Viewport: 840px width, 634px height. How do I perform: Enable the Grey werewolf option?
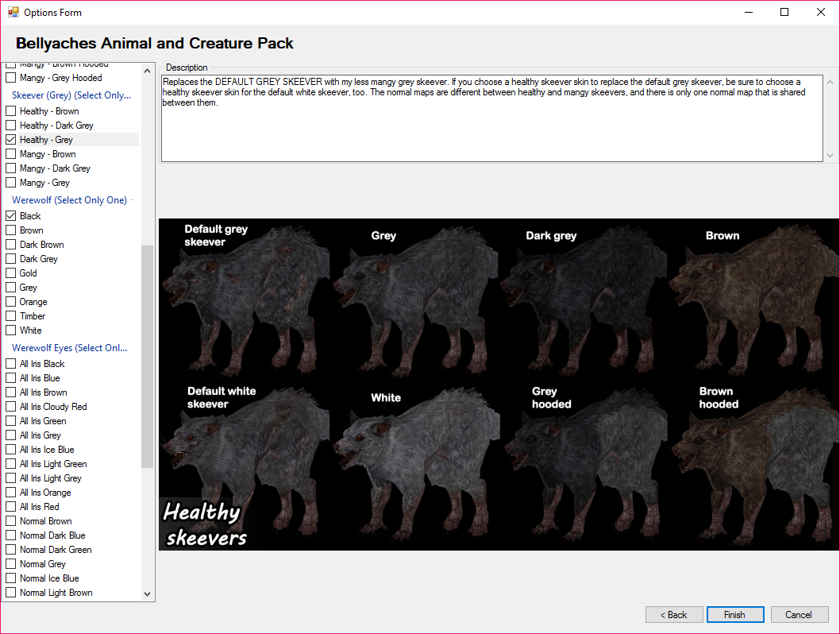click(10, 288)
